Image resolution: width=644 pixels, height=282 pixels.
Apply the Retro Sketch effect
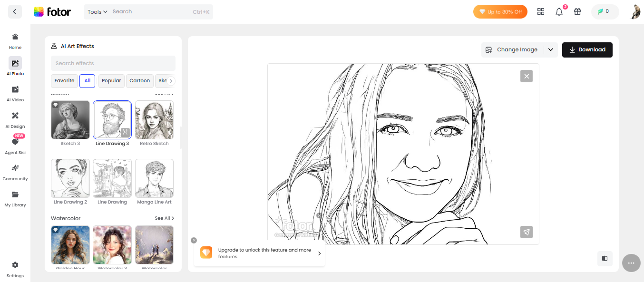pos(154,120)
